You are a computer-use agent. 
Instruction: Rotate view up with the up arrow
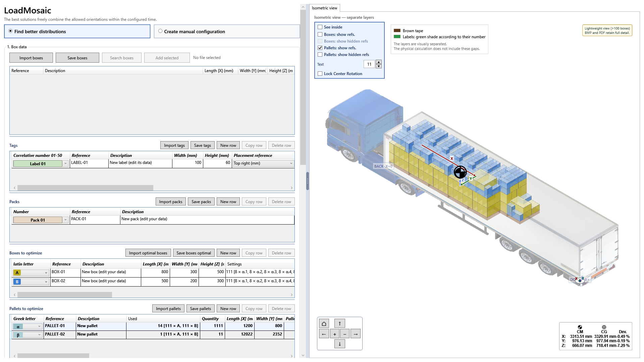[x=339, y=323]
